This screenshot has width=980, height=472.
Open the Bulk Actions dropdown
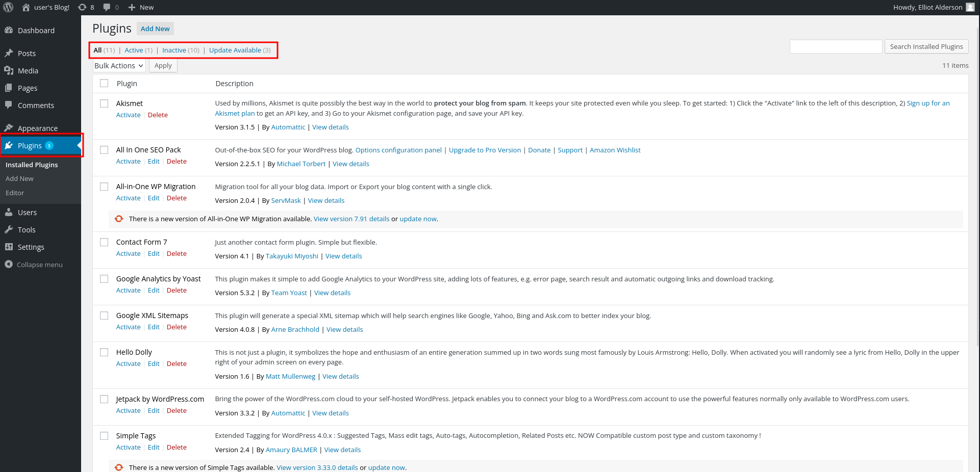pyautogui.click(x=119, y=66)
